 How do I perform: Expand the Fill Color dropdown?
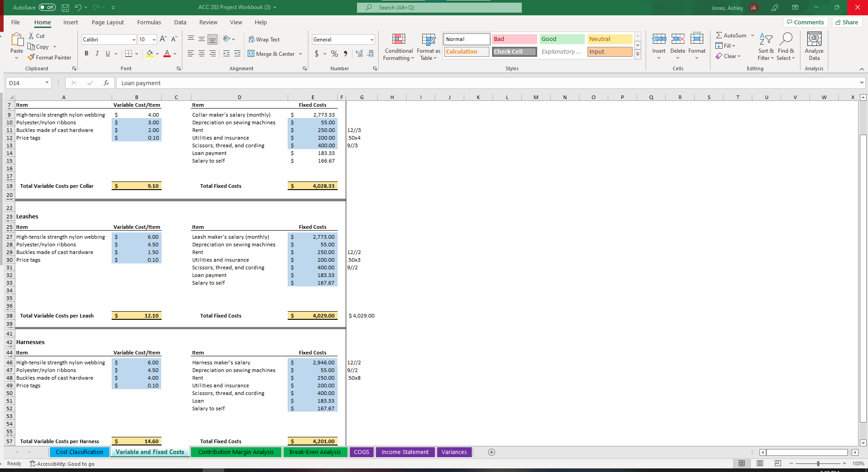(x=157, y=54)
